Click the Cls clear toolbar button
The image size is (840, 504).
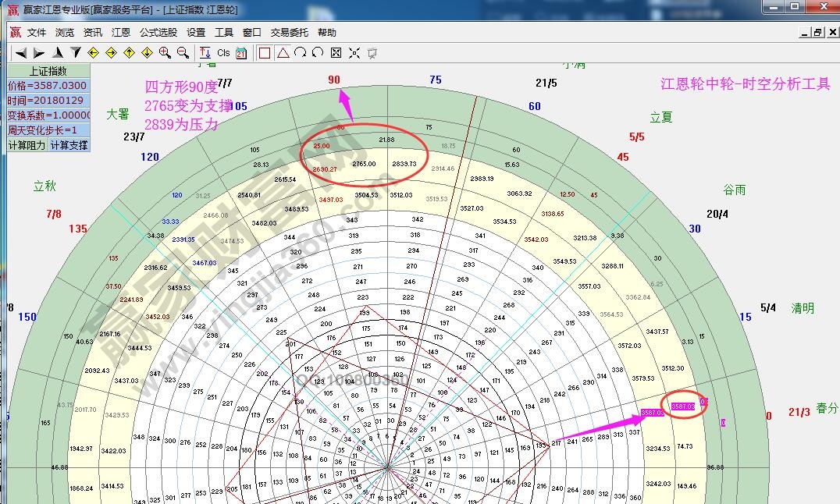coord(223,53)
